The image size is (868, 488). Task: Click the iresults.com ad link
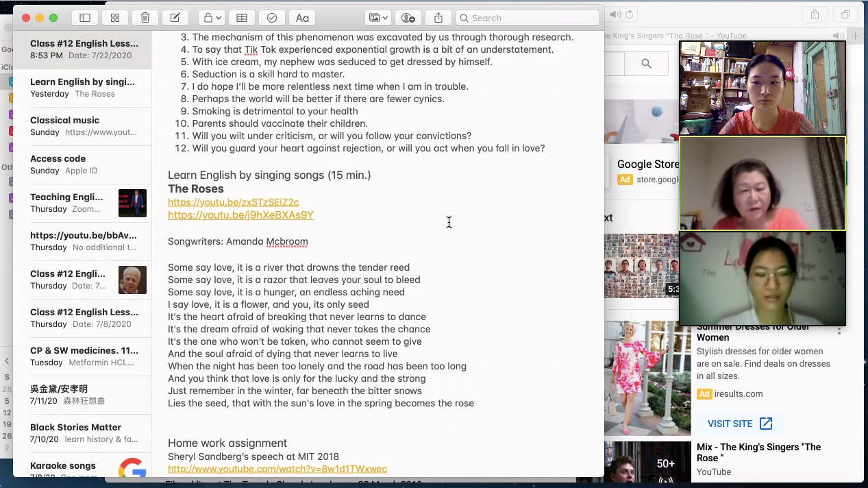click(x=738, y=393)
